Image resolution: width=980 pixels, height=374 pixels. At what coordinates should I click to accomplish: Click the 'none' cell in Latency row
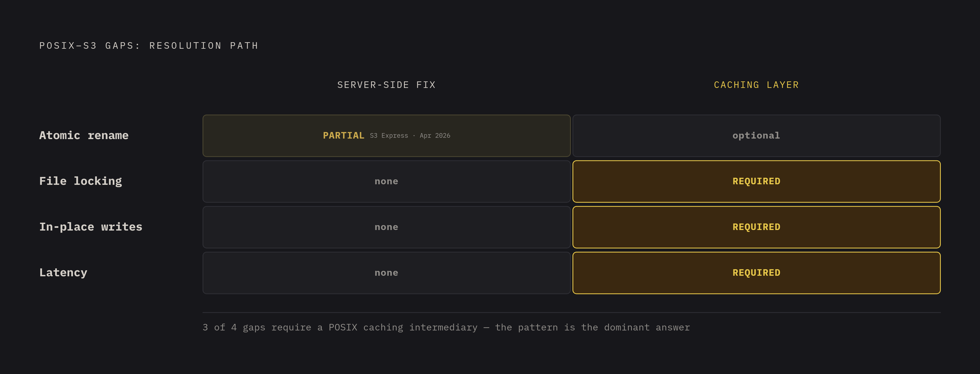click(387, 273)
